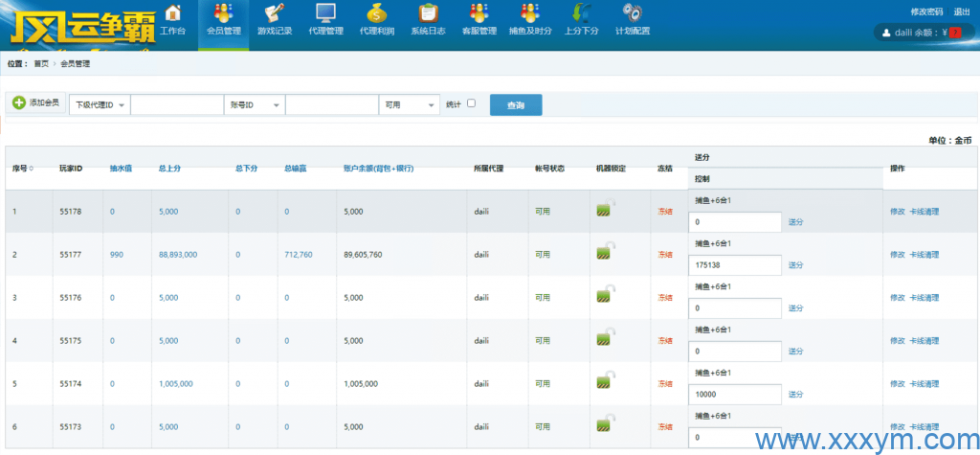The image size is (980, 455).
Task: Open the 可用 status dropdown
Action: (x=409, y=104)
